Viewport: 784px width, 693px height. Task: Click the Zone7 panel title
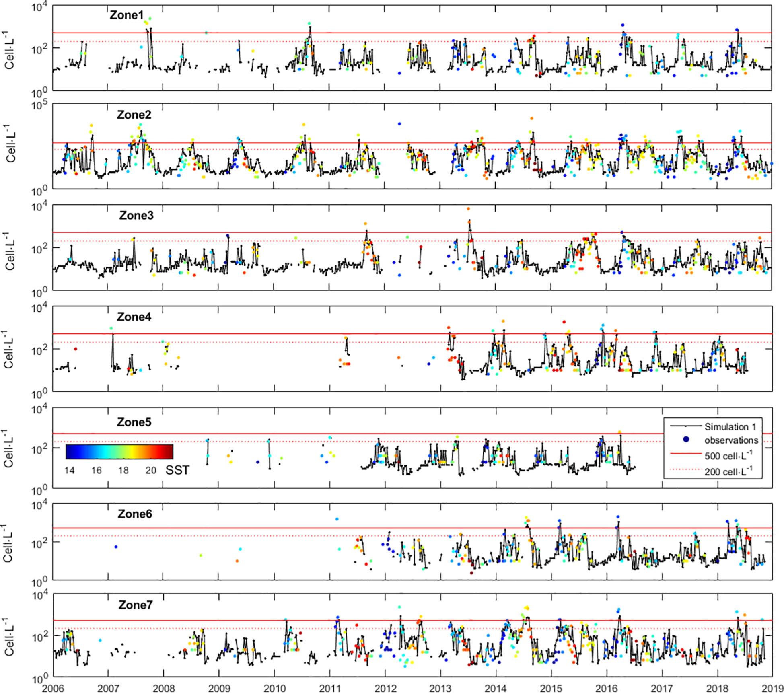tap(136, 605)
